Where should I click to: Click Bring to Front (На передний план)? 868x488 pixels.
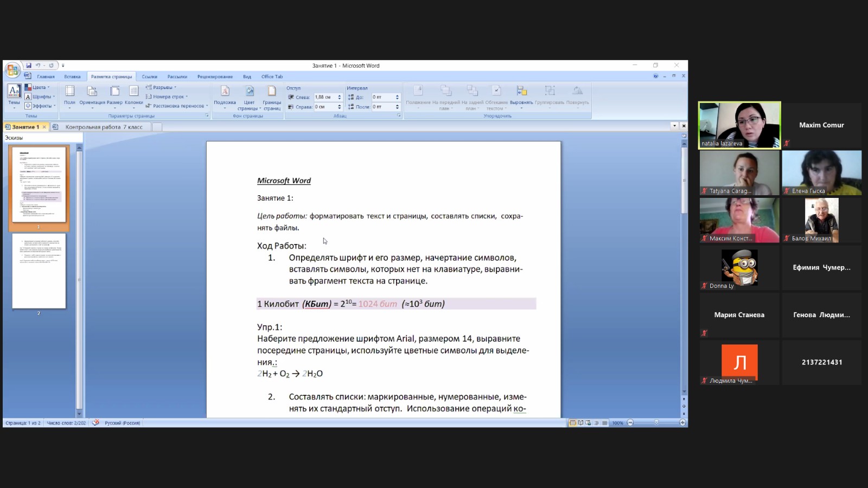pos(445,98)
